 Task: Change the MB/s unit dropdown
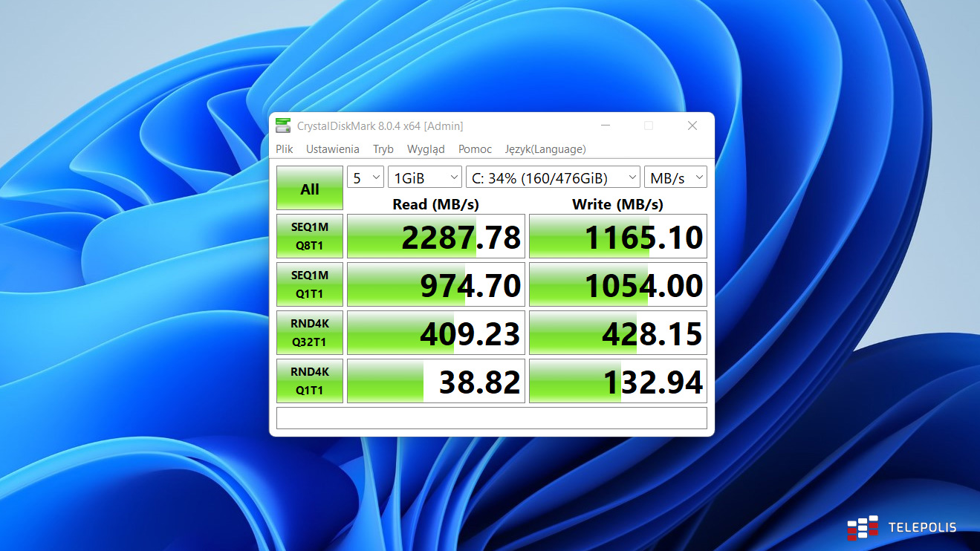[x=675, y=177]
